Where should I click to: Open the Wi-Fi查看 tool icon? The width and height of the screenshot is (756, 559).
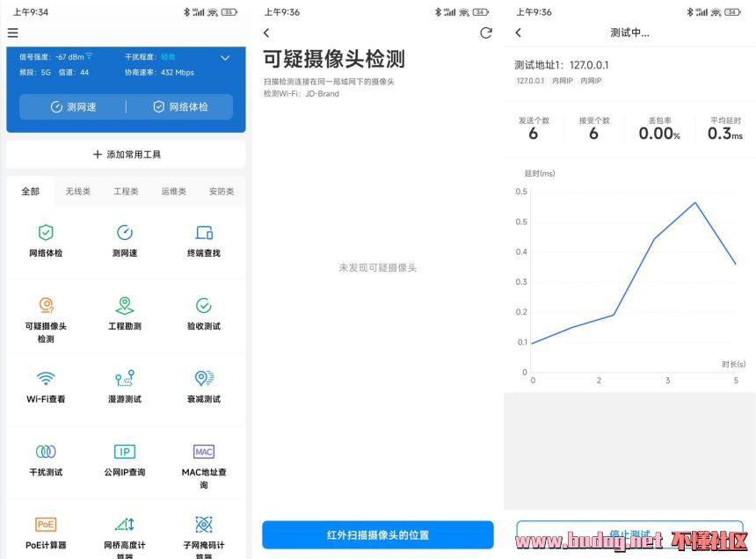point(46,379)
